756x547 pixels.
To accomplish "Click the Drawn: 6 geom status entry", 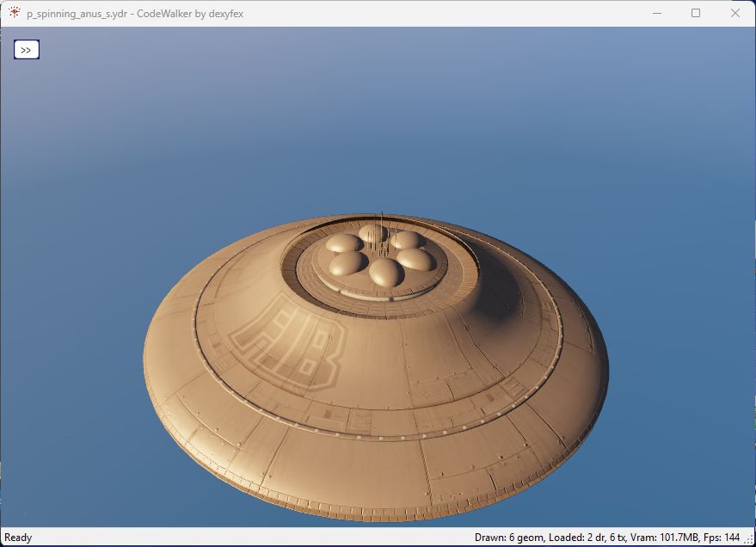I will [x=509, y=538].
